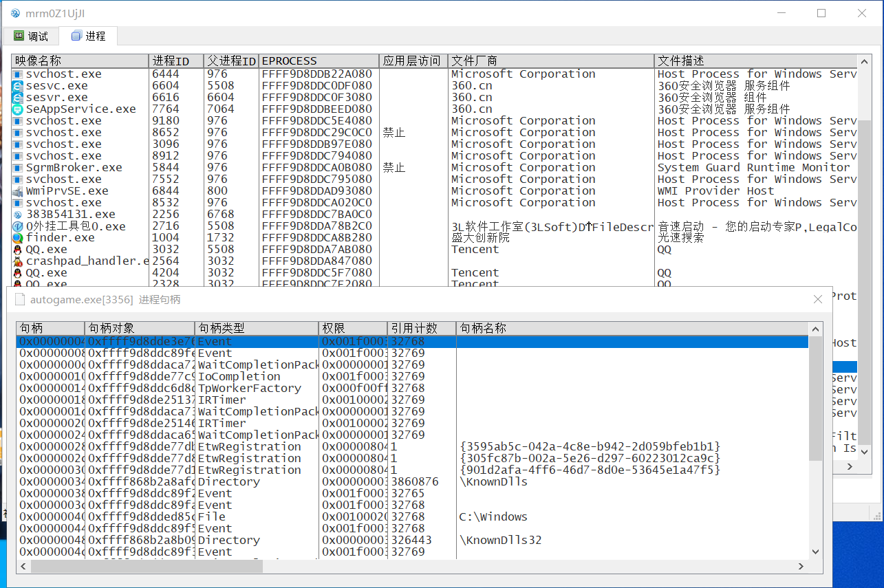Image resolution: width=884 pixels, height=588 pixels.
Task: Sort by the 进程ID column header
Action: coord(176,61)
